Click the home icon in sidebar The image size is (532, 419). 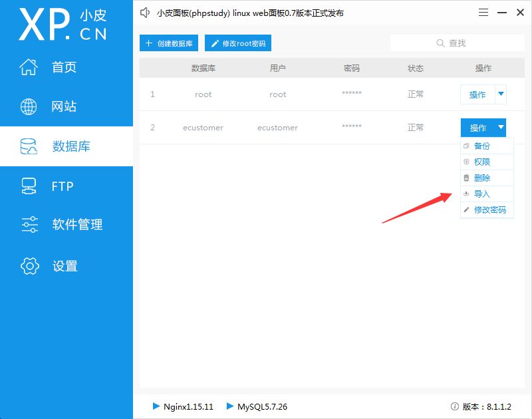pyautogui.click(x=29, y=67)
